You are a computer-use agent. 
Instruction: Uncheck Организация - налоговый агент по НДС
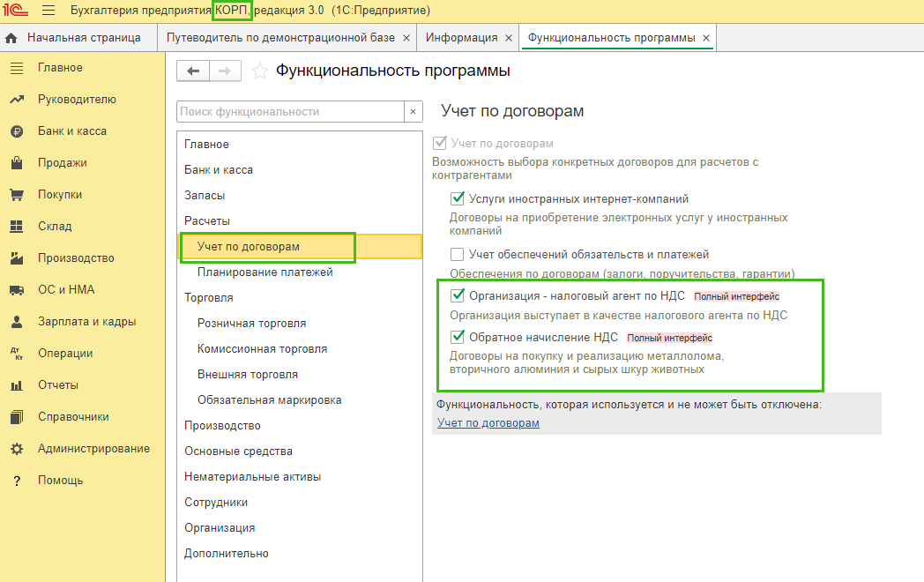(458, 295)
